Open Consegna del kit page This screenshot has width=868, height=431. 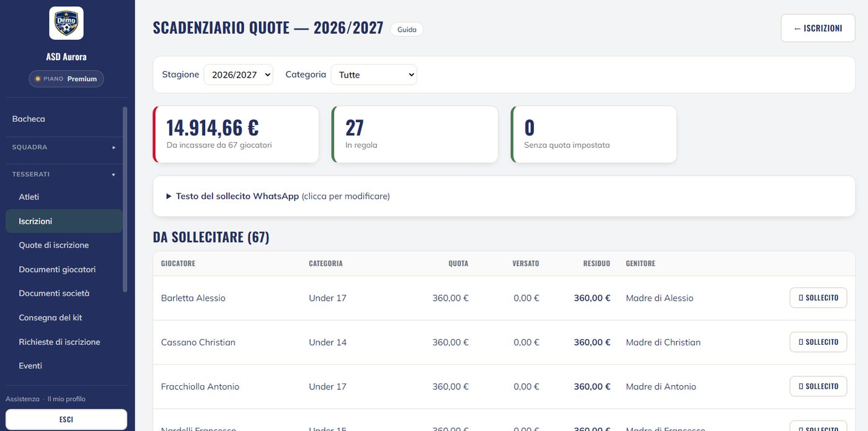point(64,318)
